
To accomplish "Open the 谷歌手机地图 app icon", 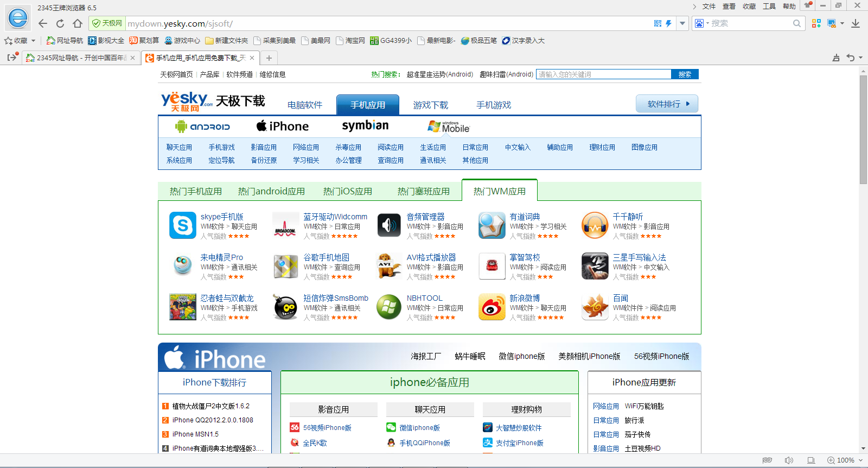I will click(285, 266).
